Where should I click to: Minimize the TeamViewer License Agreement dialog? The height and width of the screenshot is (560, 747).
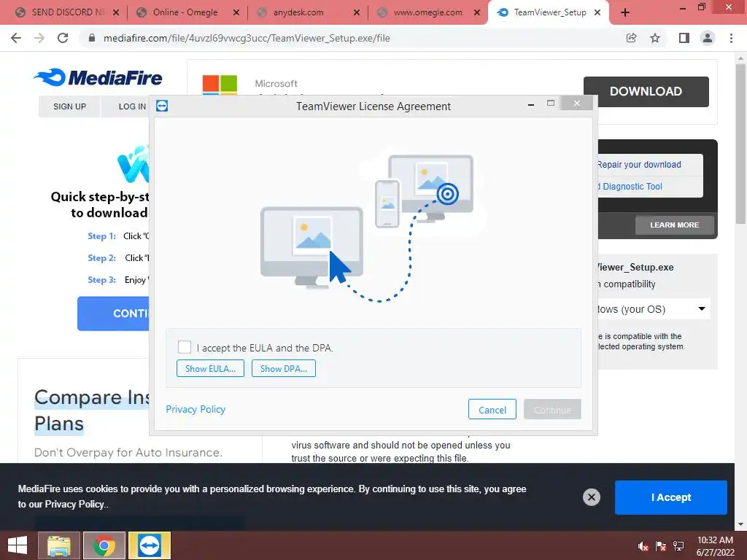tap(531, 104)
